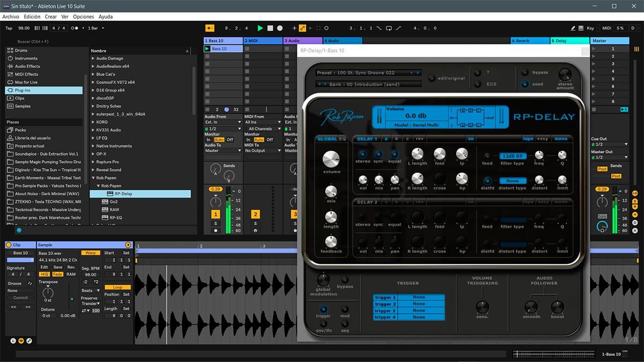The image size is (644, 362).
Task: Open the Packs place in browser
Action: [x=45, y=130]
